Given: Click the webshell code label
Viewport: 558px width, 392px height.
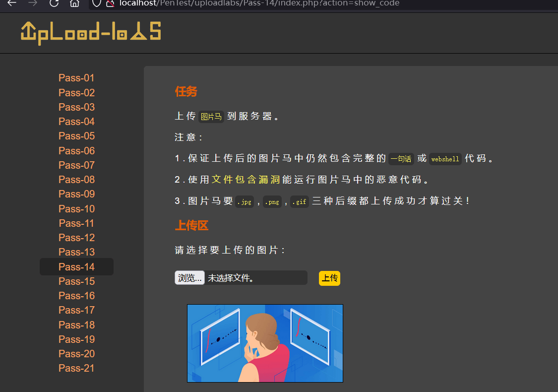Looking at the screenshot, I should point(445,159).
